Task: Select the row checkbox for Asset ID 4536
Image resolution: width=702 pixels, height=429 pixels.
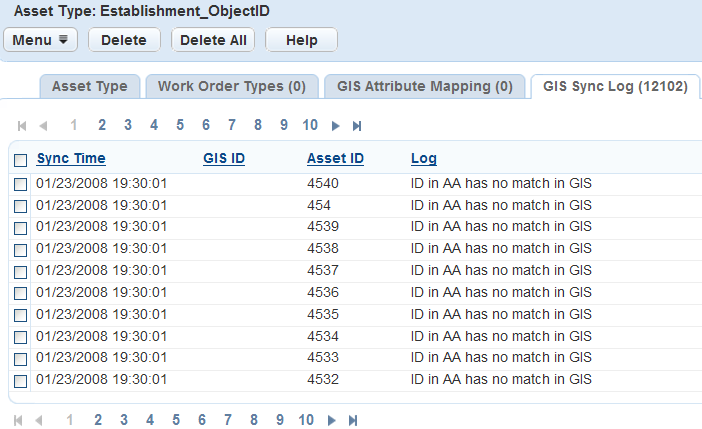Action: [x=21, y=293]
